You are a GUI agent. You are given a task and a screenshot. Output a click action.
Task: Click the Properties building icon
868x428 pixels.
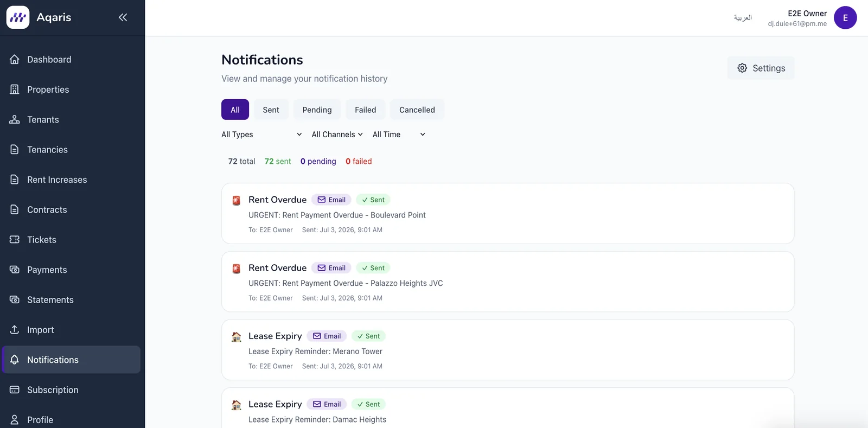click(x=15, y=90)
